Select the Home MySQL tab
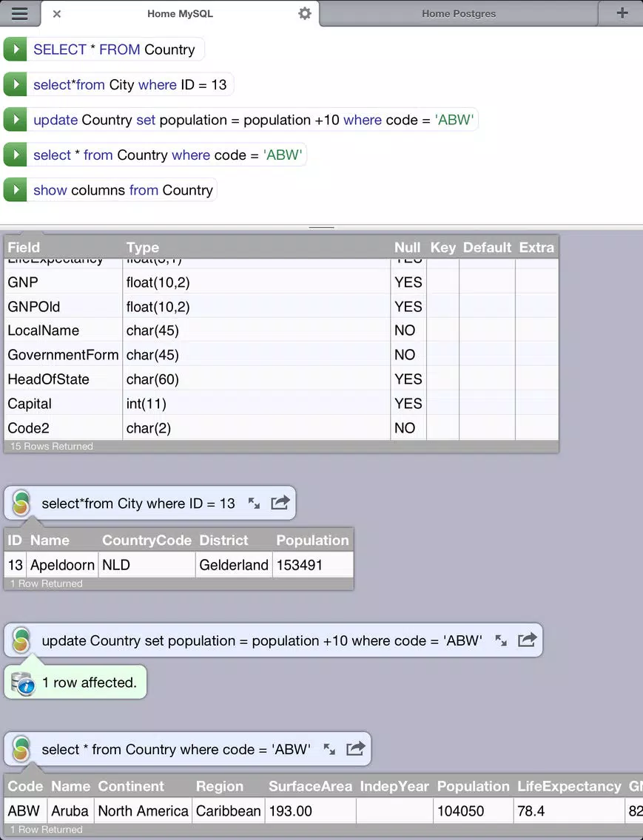Image resolution: width=643 pixels, height=840 pixels. click(x=181, y=14)
